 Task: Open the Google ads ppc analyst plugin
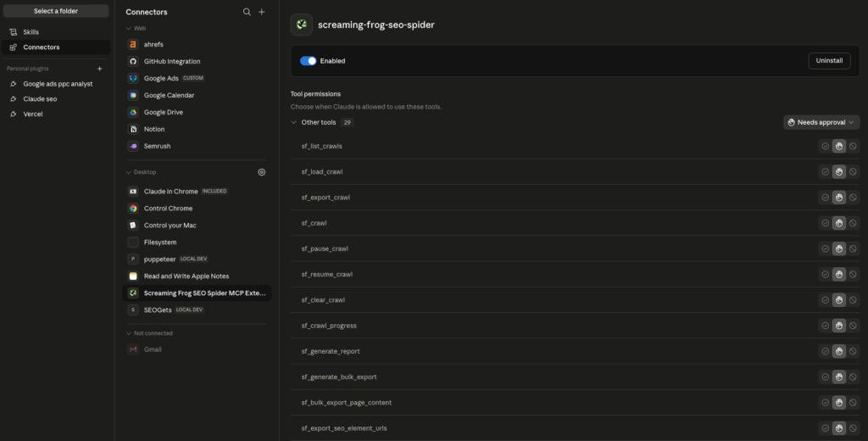(x=56, y=84)
